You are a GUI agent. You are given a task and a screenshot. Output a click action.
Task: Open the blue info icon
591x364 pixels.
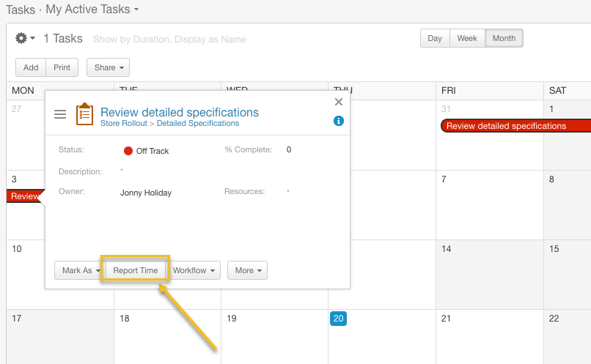tap(339, 121)
